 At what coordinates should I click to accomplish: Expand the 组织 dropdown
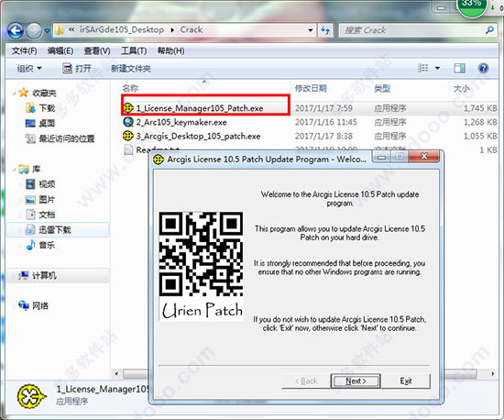29,68
